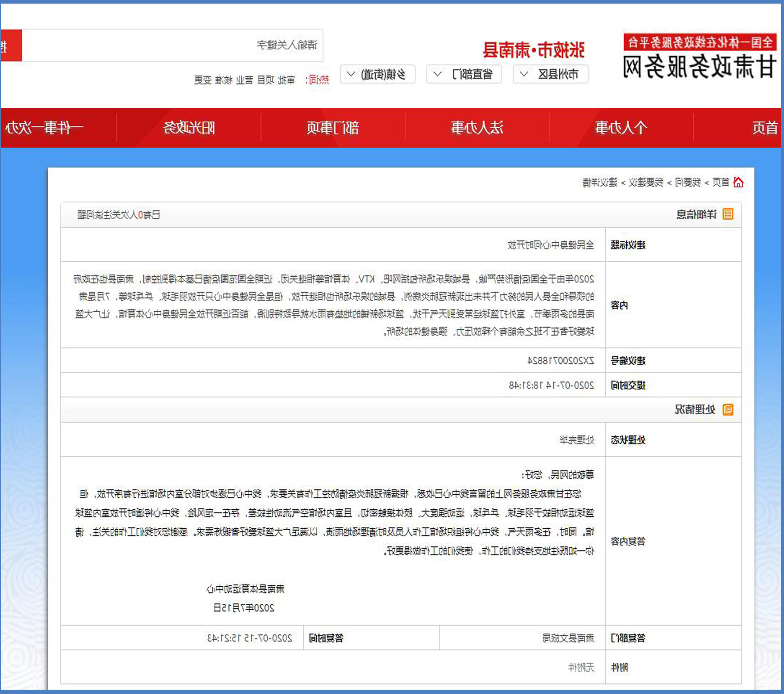
Task: Open the 市州县区 dropdown
Action: 550,74
